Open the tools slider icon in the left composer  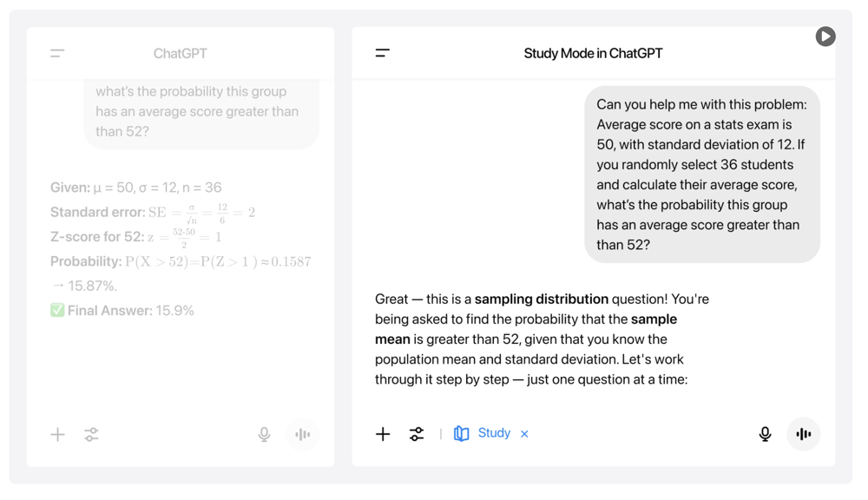pos(91,434)
